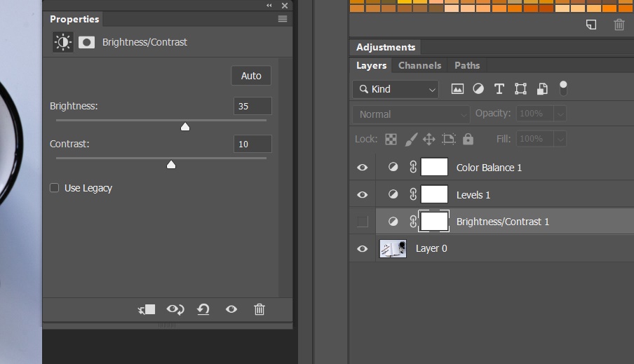Toggle layer visibility in Properties panel
The image size is (634, 364).
[231, 309]
